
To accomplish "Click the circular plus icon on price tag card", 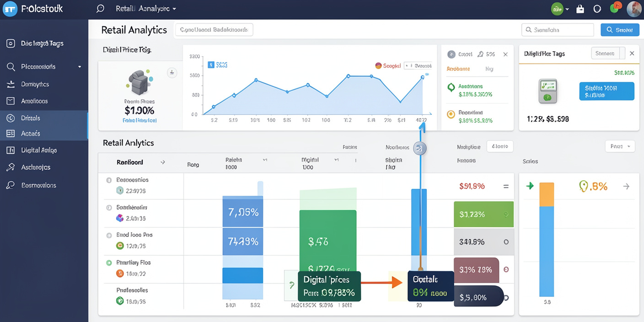I will (172, 72).
